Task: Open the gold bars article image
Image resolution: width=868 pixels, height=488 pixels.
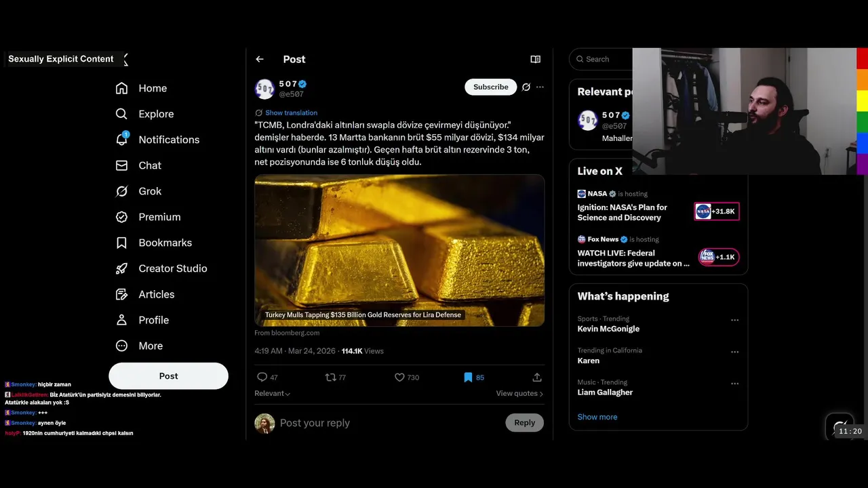Action: pos(399,250)
